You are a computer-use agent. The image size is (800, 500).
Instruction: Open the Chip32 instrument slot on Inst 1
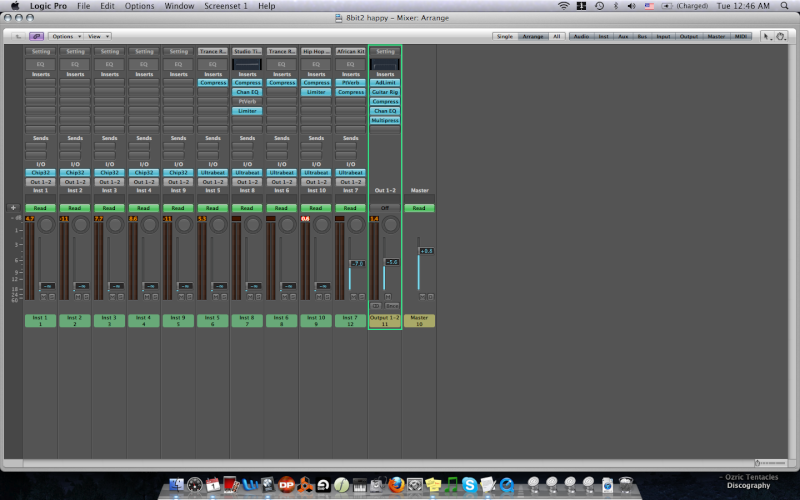pyautogui.click(x=40, y=172)
